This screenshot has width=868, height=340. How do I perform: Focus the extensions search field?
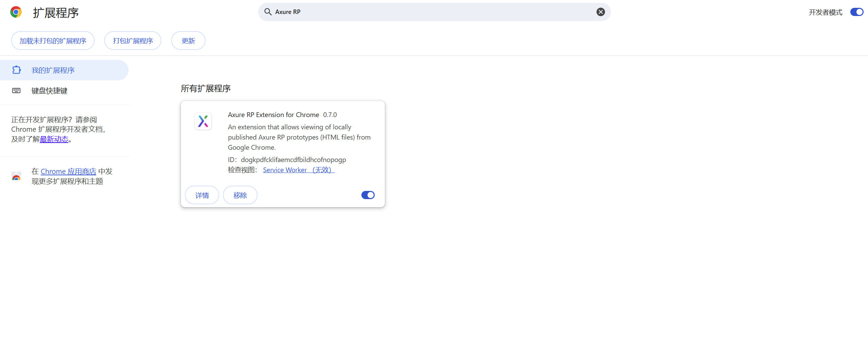pos(434,12)
